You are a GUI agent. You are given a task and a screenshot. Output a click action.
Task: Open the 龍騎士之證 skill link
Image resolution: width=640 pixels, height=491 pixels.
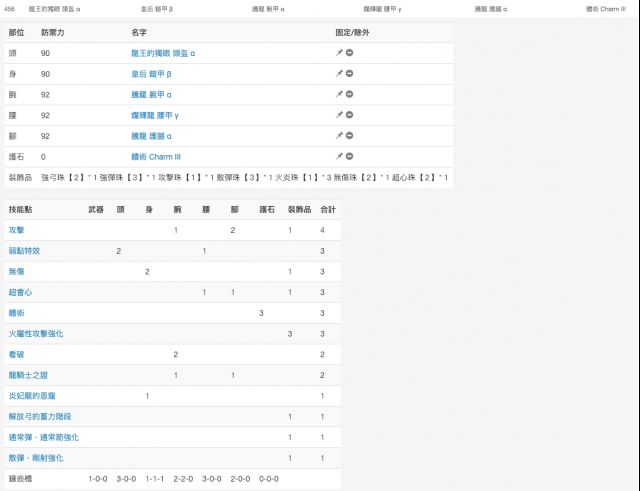pyautogui.click(x=28, y=375)
